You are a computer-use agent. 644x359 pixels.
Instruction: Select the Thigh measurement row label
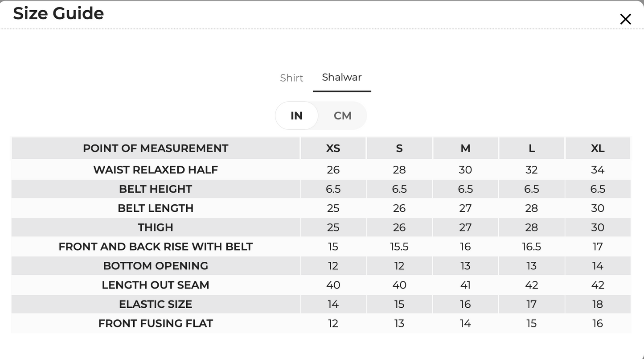(156, 227)
